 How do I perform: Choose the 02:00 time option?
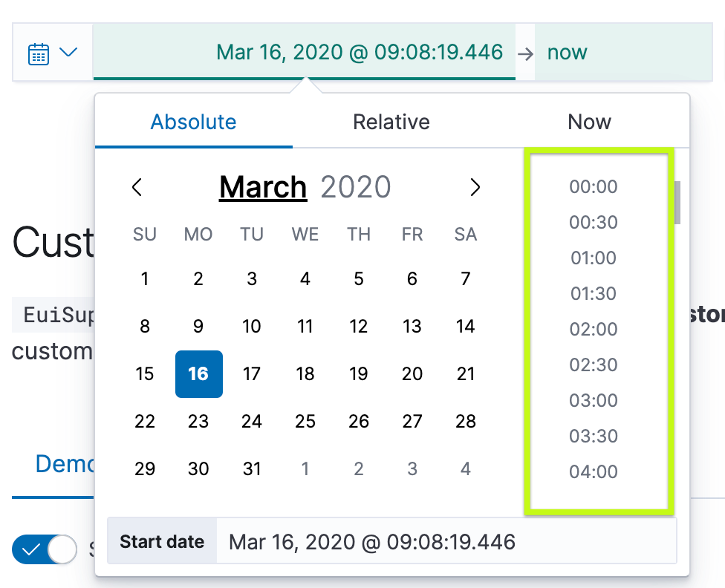(x=593, y=329)
